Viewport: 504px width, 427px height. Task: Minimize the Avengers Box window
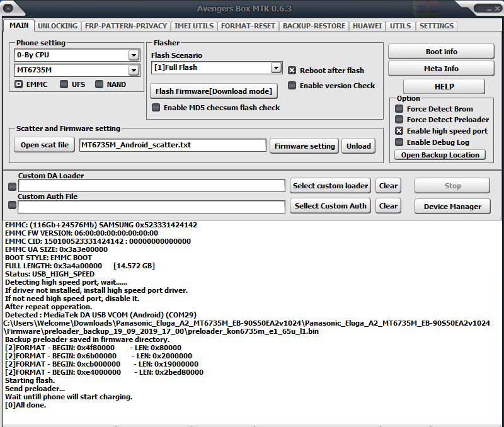coord(489,9)
